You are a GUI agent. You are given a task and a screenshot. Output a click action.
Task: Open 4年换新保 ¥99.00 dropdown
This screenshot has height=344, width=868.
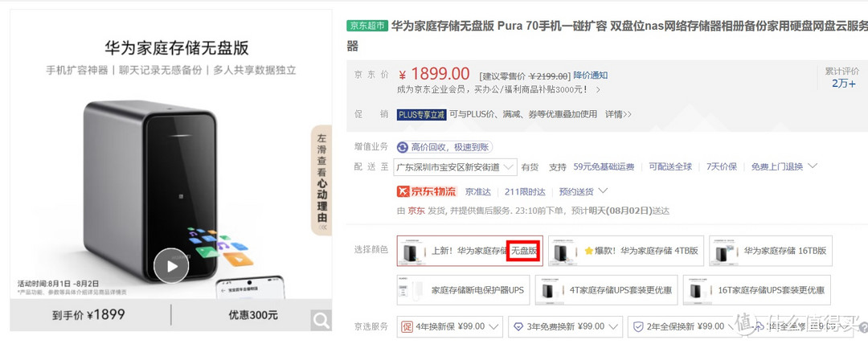[x=449, y=327]
